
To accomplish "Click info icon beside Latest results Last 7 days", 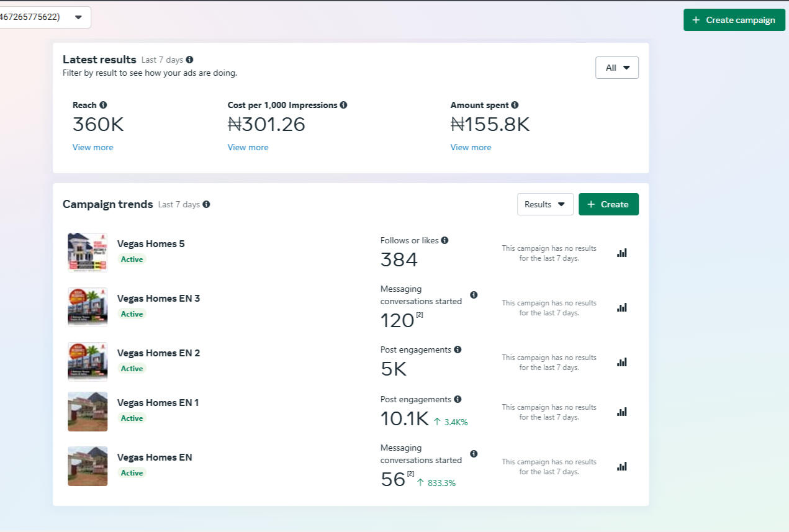I will coord(189,60).
